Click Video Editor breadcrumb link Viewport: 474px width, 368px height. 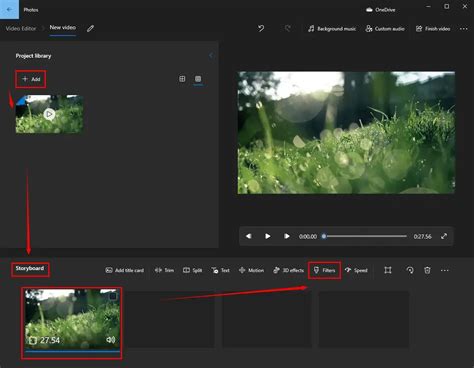tap(21, 29)
